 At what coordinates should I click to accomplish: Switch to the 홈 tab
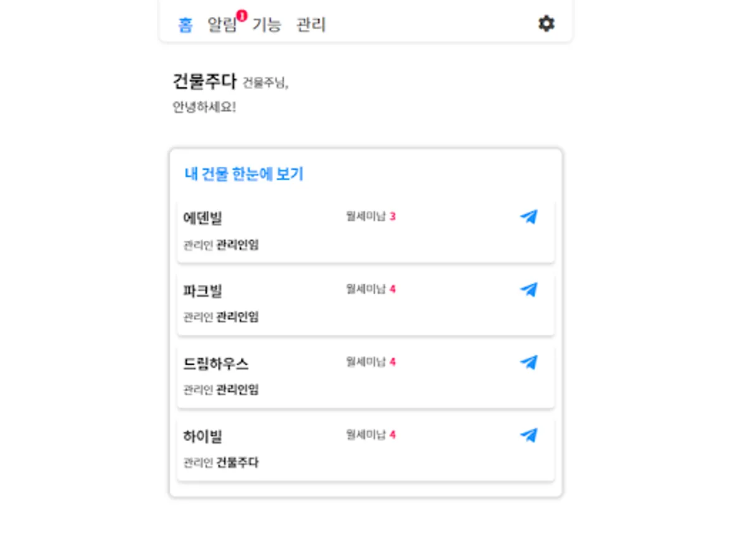click(185, 25)
